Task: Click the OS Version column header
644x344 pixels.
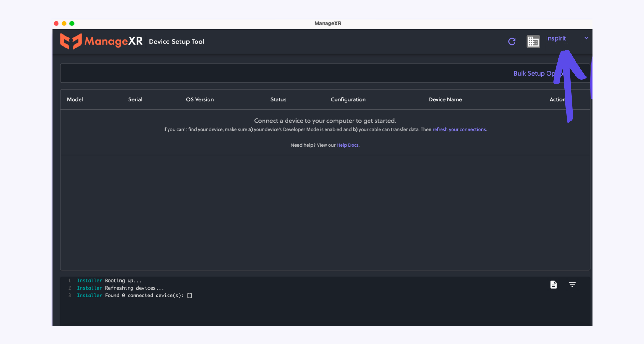Action: [200, 99]
